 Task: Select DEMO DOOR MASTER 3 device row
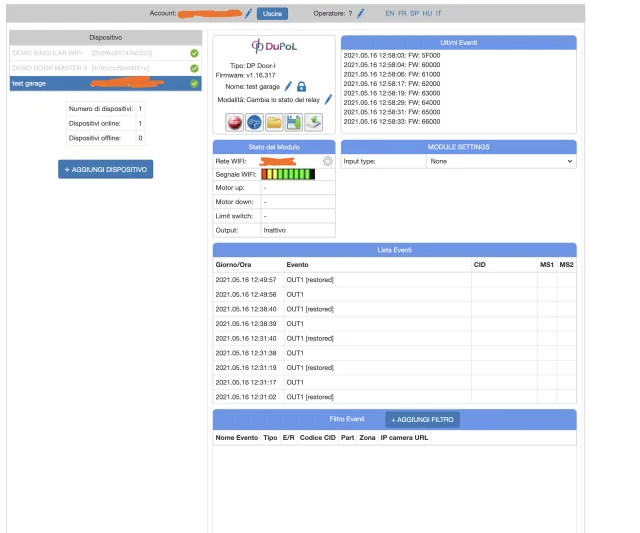coord(105,68)
